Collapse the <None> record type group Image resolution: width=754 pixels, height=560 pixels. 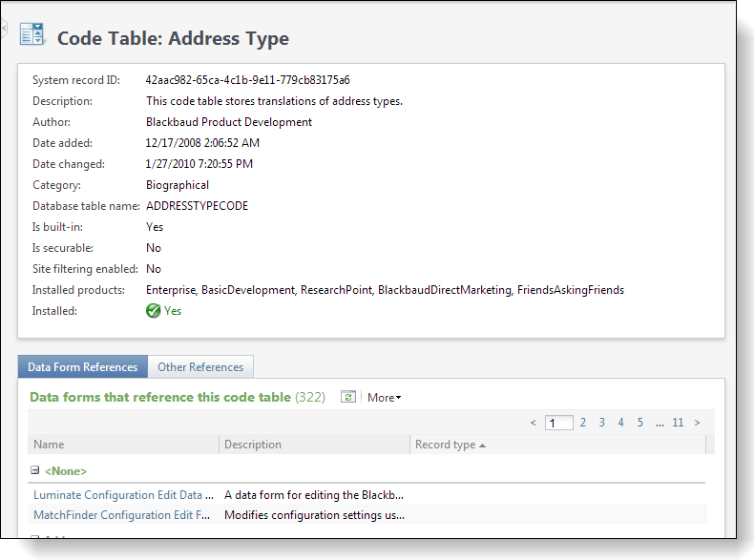[35, 470]
